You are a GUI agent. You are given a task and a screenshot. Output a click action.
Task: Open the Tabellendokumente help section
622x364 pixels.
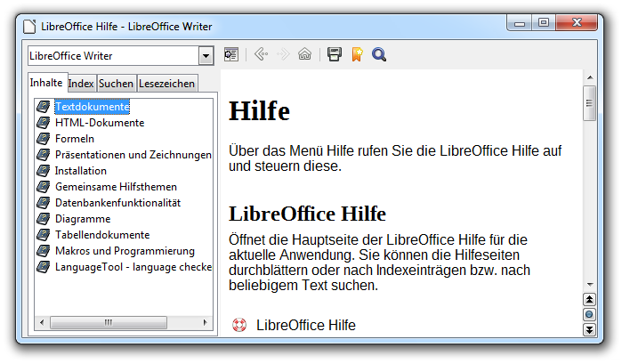coord(101,235)
